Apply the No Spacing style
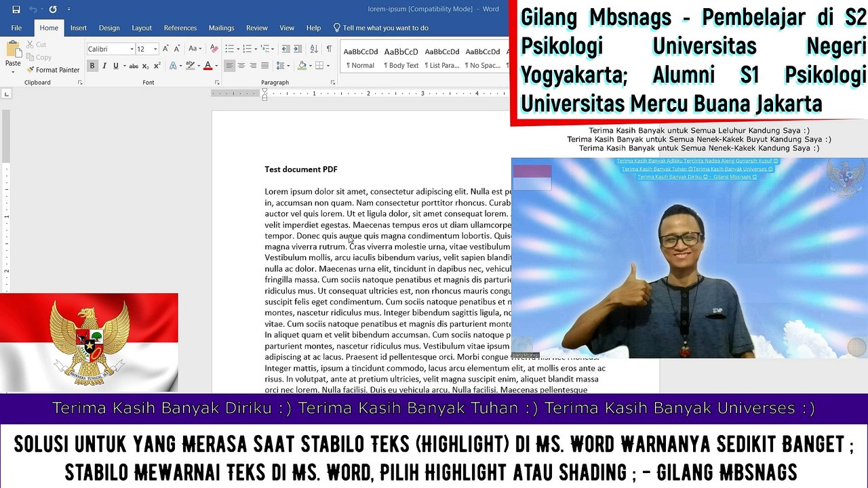Viewport: 868px width, 488px height. 482,58
